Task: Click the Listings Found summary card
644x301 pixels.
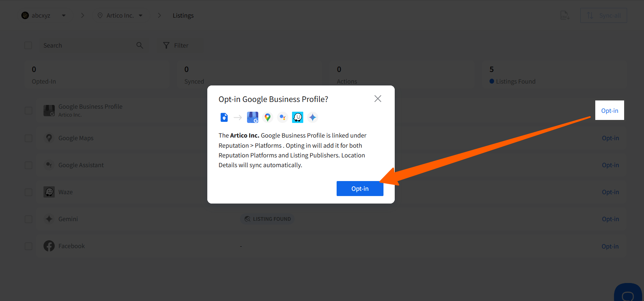Action: (554, 75)
